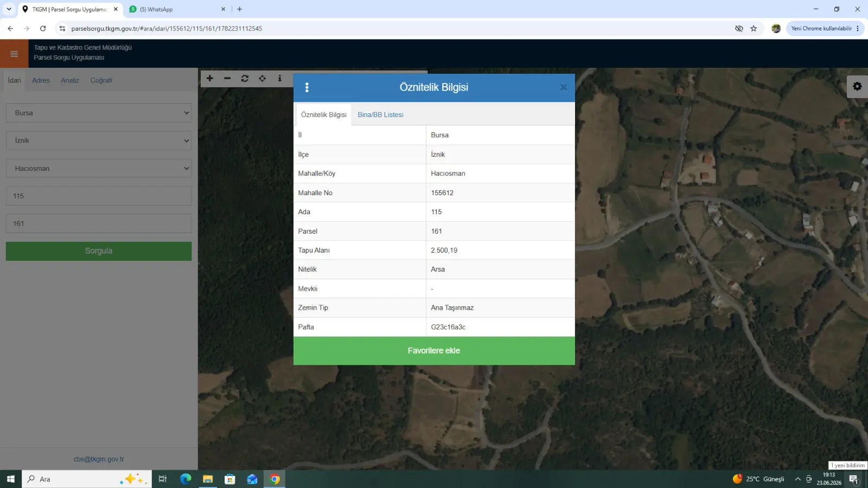The image size is (868, 488).
Task: Bookmark this page with star icon
Action: coord(754,28)
